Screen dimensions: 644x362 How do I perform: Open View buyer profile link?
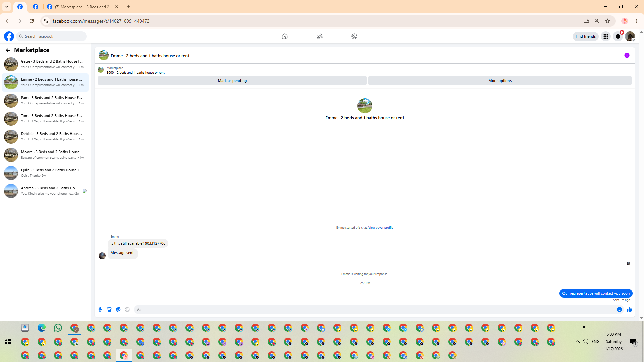[x=380, y=228]
